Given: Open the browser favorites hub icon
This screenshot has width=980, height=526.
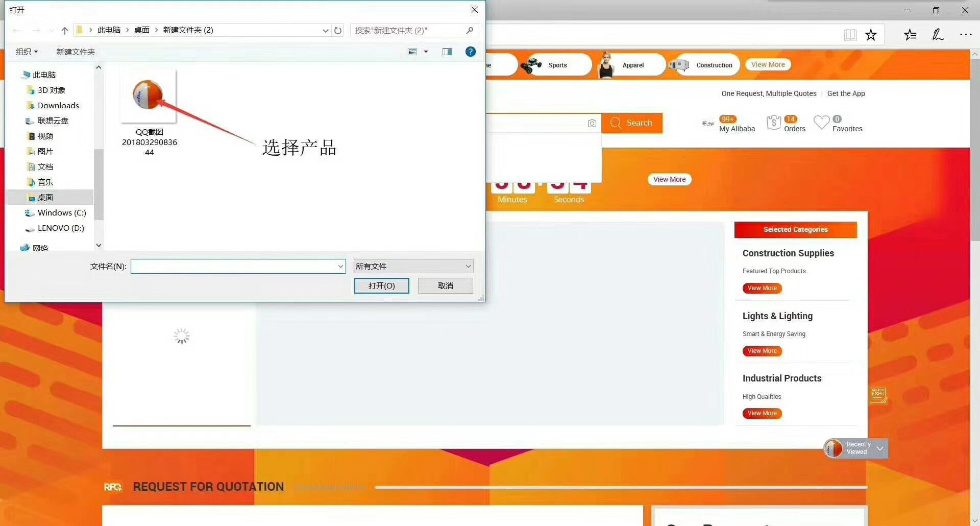Looking at the screenshot, I should pos(910,35).
